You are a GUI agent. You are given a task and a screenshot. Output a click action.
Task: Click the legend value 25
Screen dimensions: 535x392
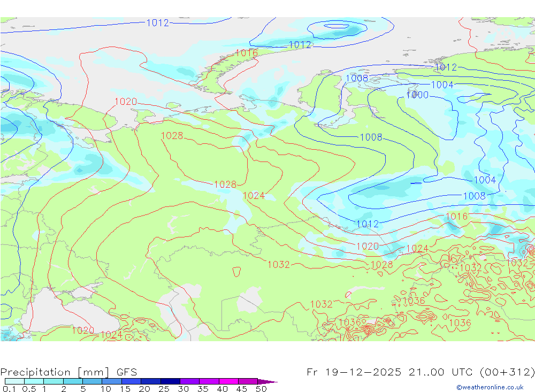pyautogui.click(x=164, y=389)
